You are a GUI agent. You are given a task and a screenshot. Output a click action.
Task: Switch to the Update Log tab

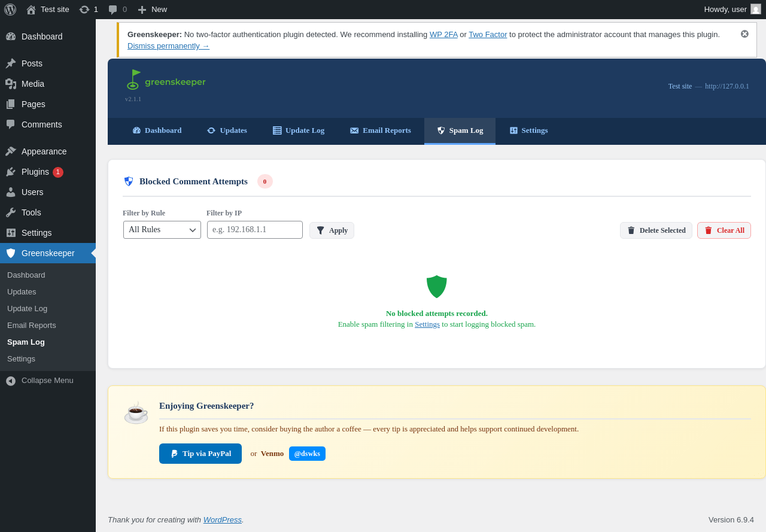pos(299,130)
